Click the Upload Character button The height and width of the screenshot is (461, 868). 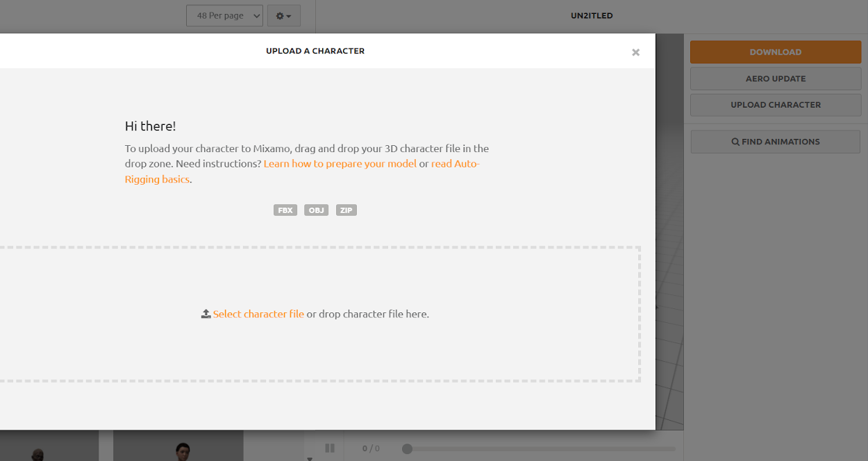(776, 105)
